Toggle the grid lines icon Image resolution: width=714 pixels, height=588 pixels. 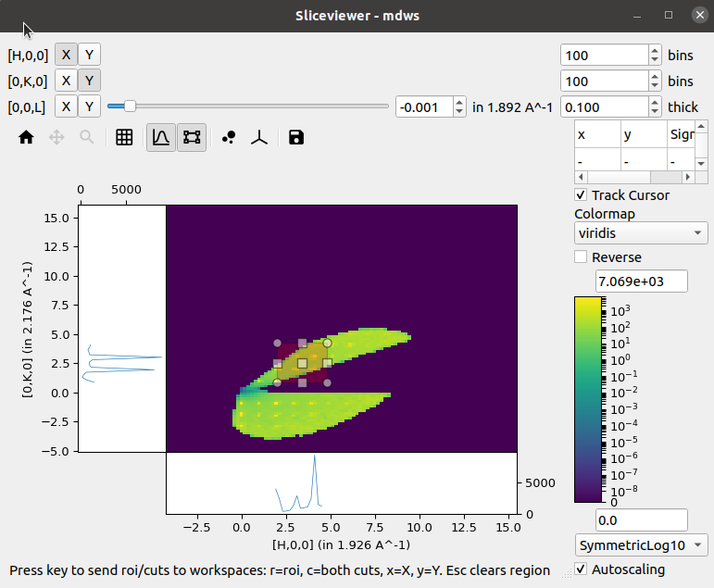124,138
